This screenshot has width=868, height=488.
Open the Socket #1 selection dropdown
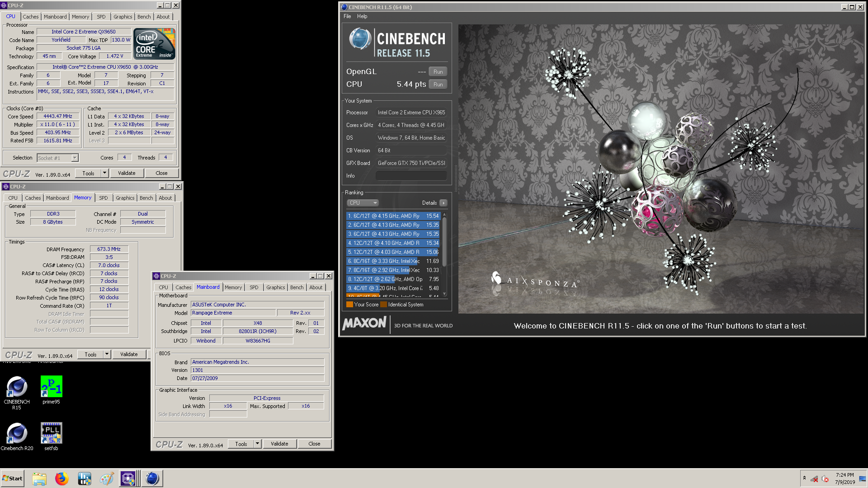[x=58, y=158]
